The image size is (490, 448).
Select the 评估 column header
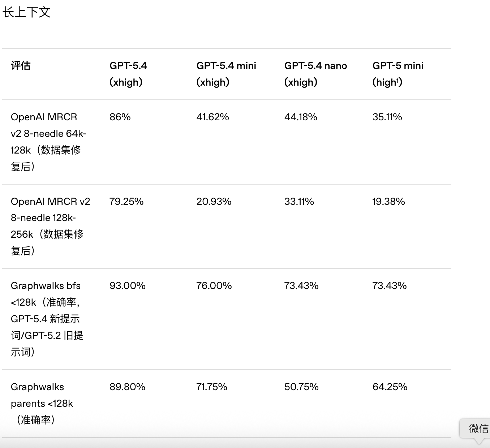[21, 66]
